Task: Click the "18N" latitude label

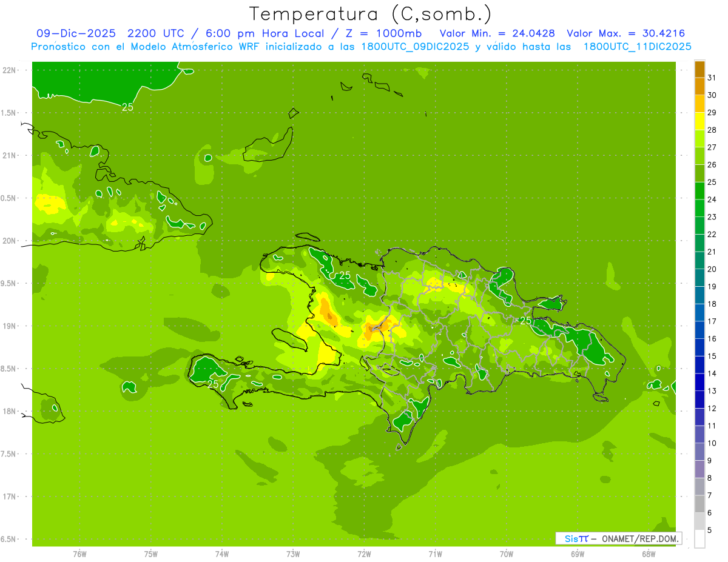Action: pyautogui.click(x=10, y=411)
